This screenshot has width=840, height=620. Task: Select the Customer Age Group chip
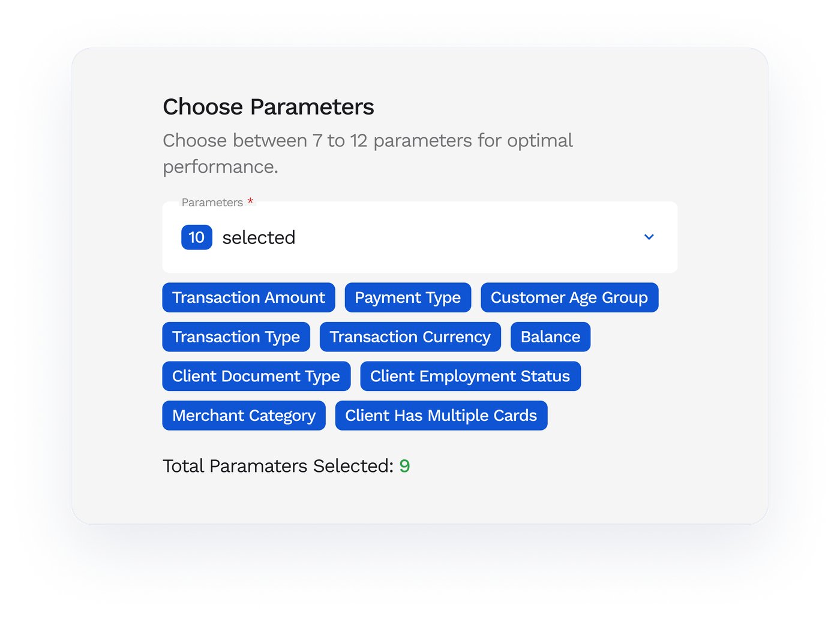569,297
